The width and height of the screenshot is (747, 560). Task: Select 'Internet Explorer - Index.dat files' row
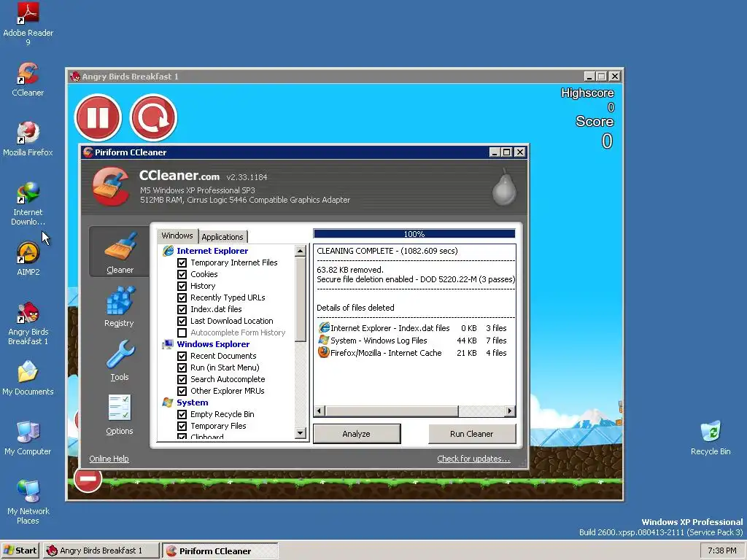coord(413,328)
